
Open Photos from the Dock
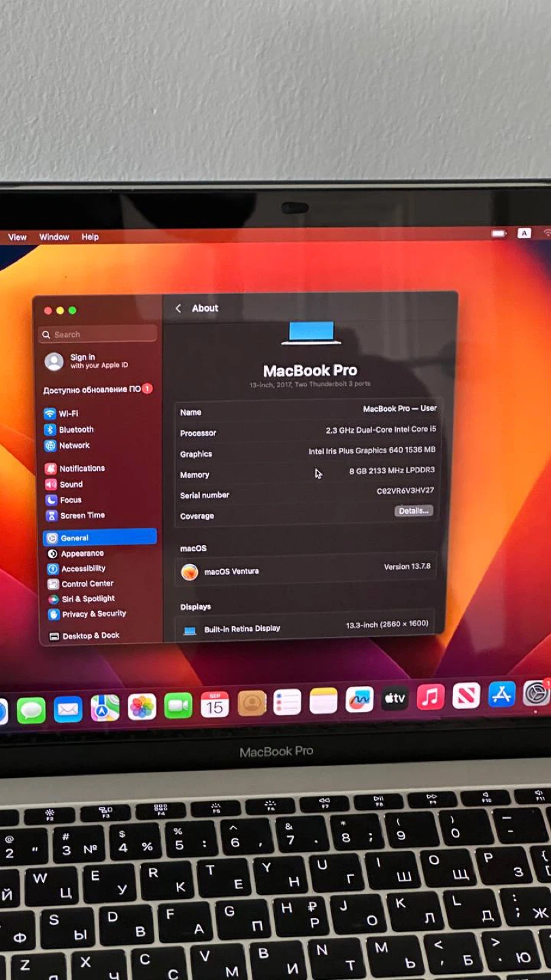coord(141,707)
